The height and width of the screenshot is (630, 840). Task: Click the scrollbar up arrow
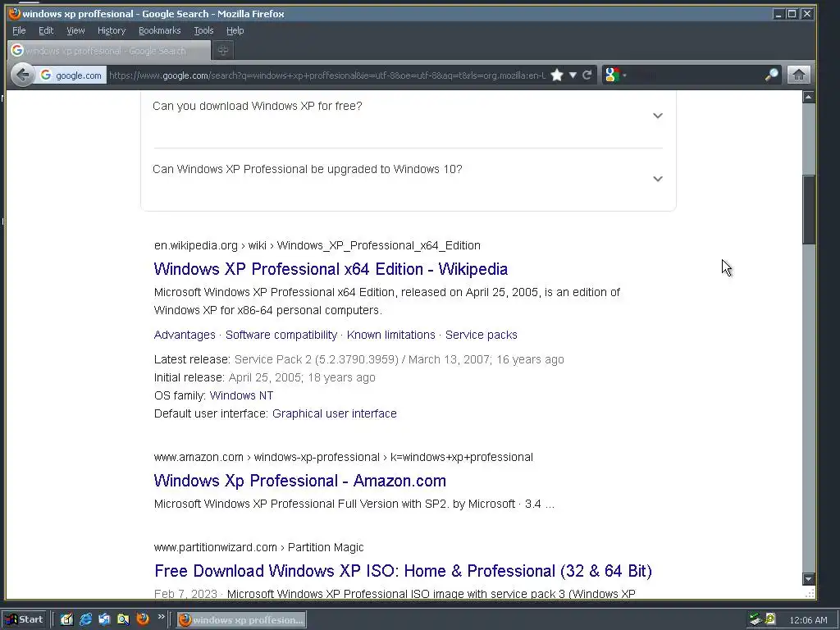tap(808, 97)
